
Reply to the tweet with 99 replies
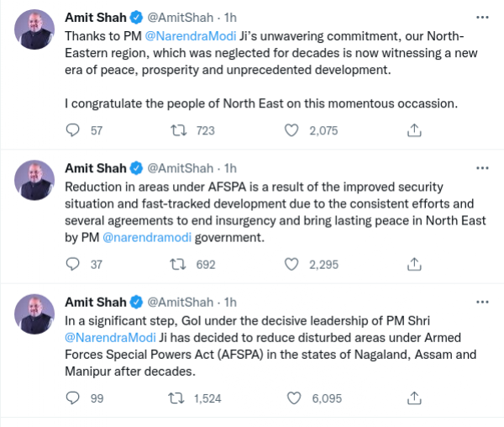click(73, 398)
